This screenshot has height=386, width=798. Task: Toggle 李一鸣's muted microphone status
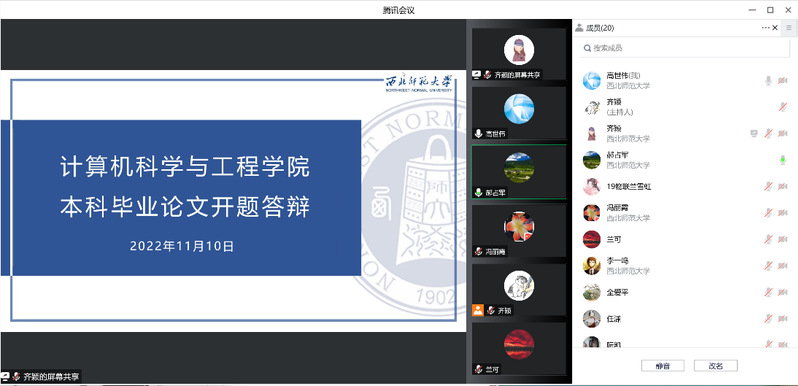coord(768,266)
